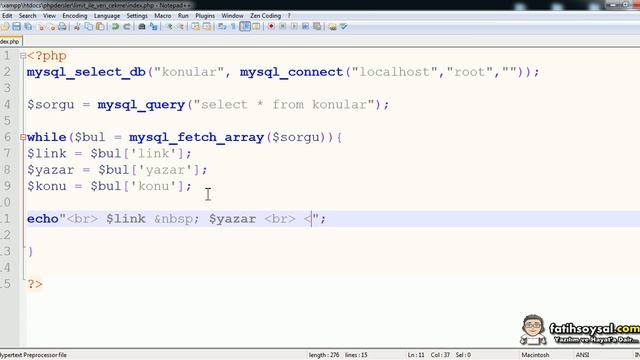Open the Edit menu
The image size is (640, 360).
[x=7, y=16]
